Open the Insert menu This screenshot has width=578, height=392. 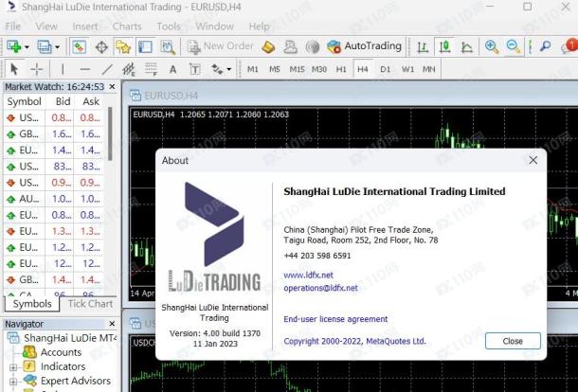[85, 27]
